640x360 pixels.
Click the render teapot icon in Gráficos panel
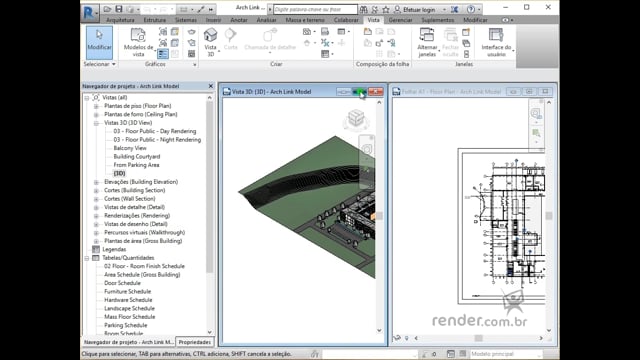[191, 32]
